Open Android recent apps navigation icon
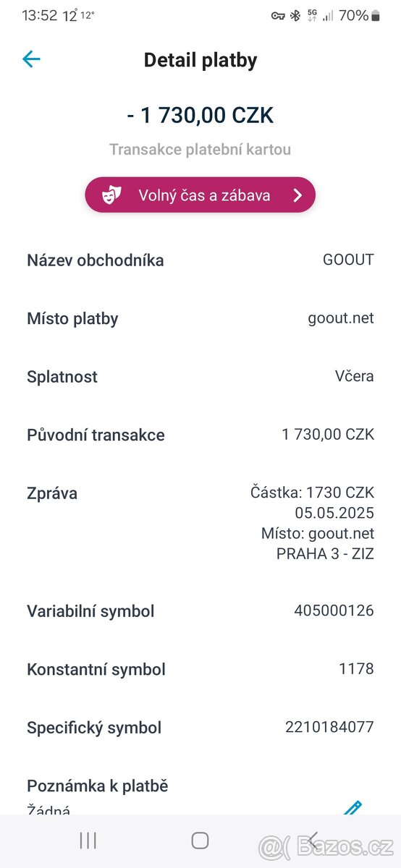The height and width of the screenshot is (868, 401). coord(88,840)
